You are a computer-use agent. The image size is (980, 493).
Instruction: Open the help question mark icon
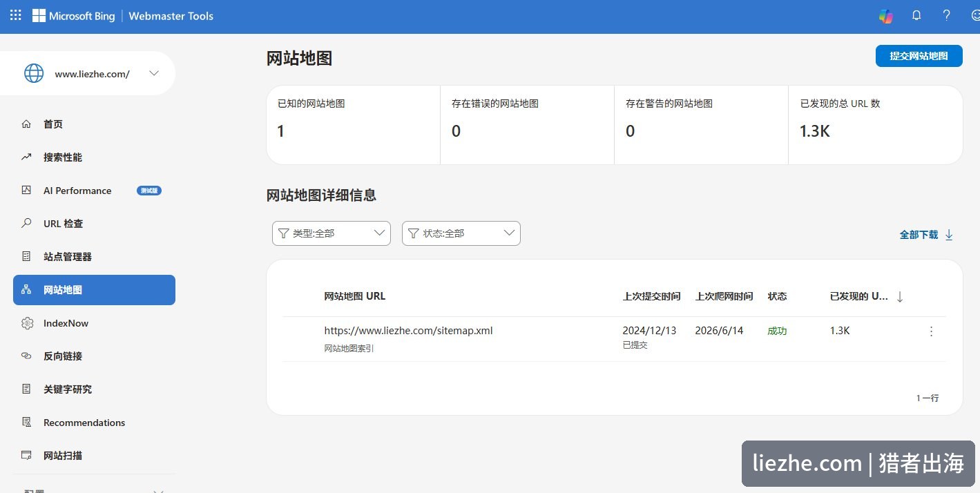(x=947, y=15)
